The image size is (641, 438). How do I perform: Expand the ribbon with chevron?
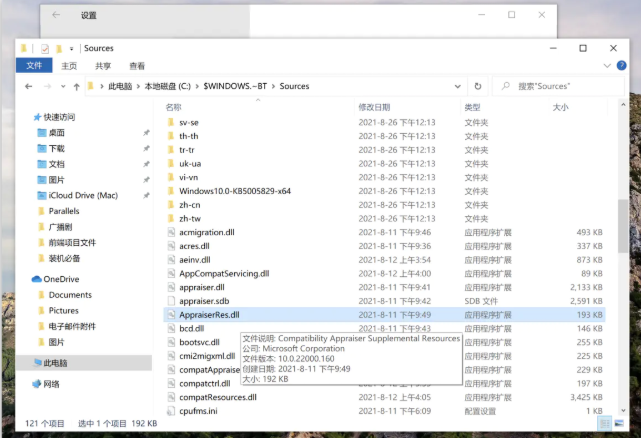607,65
